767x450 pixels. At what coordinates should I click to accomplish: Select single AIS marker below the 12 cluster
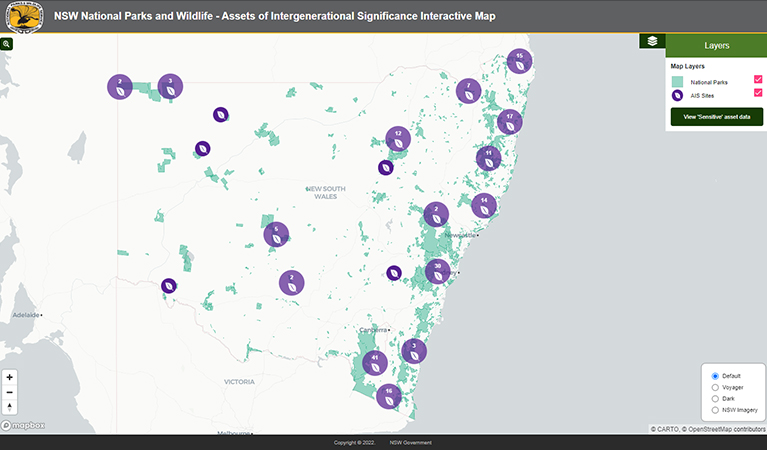tap(386, 168)
